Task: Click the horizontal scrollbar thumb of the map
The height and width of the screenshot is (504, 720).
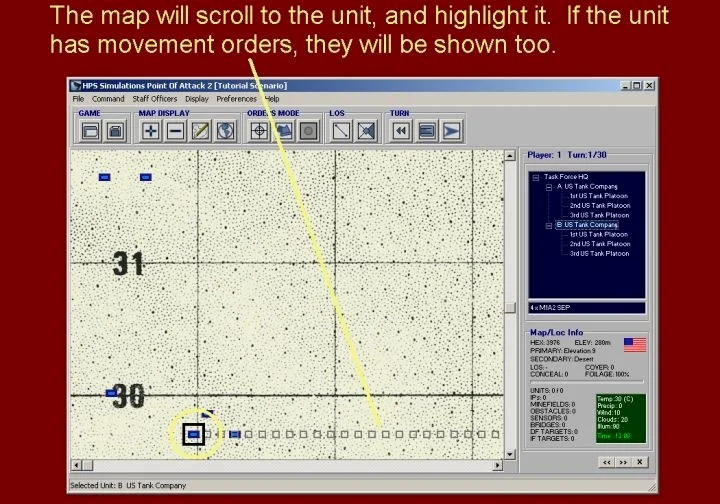Action: pyautogui.click(x=87, y=465)
